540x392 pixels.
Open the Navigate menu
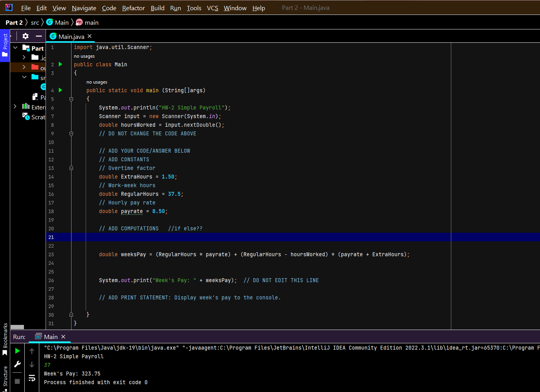point(84,8)
